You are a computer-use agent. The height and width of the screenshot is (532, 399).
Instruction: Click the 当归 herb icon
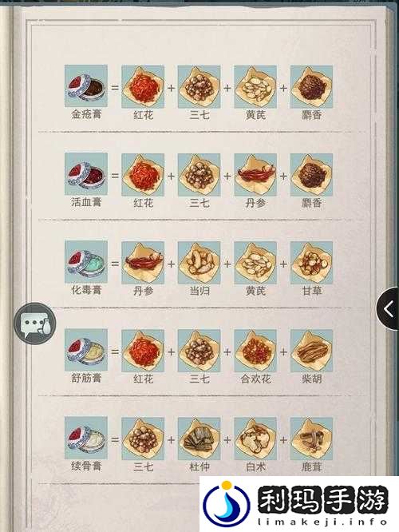pos(199,262)
